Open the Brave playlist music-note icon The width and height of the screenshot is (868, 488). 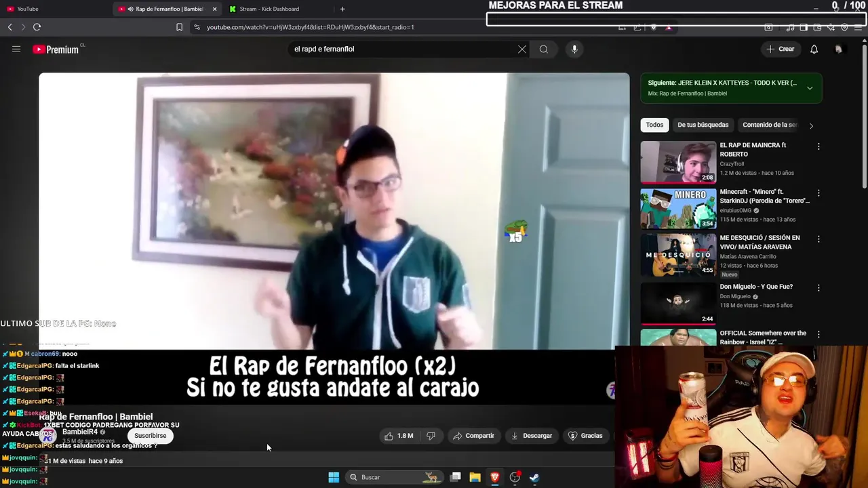tap(790, 27)
